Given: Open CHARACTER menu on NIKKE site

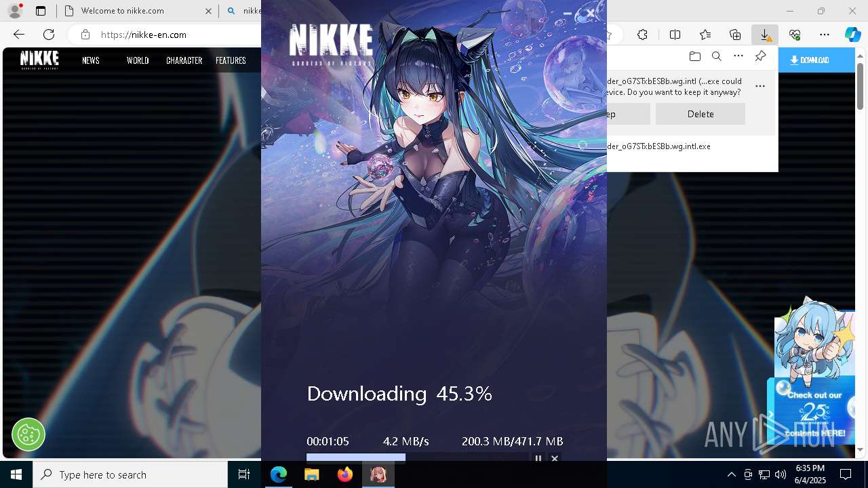Looking at the screenshot, I should tap(184, 60).
